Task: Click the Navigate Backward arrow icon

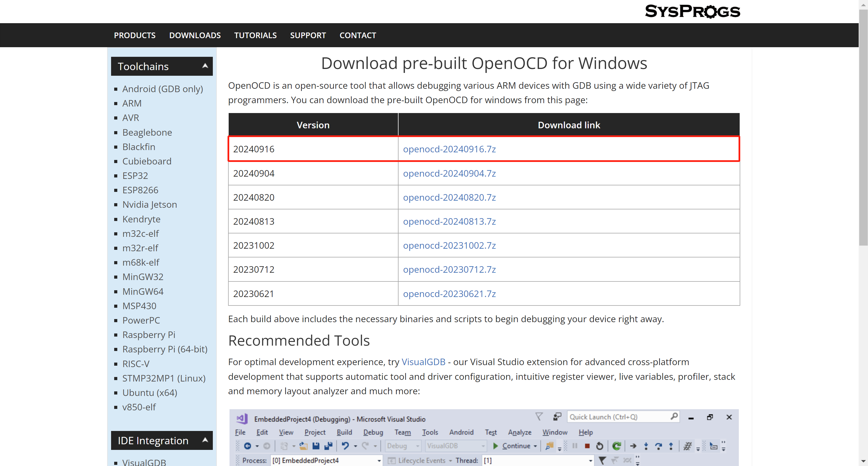Action: [x=247, y=446]
